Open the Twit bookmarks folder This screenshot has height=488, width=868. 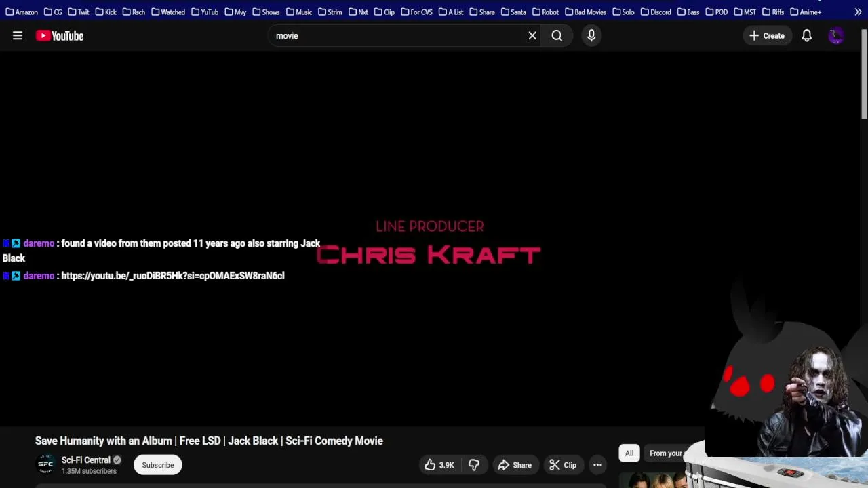pos(79,12)
